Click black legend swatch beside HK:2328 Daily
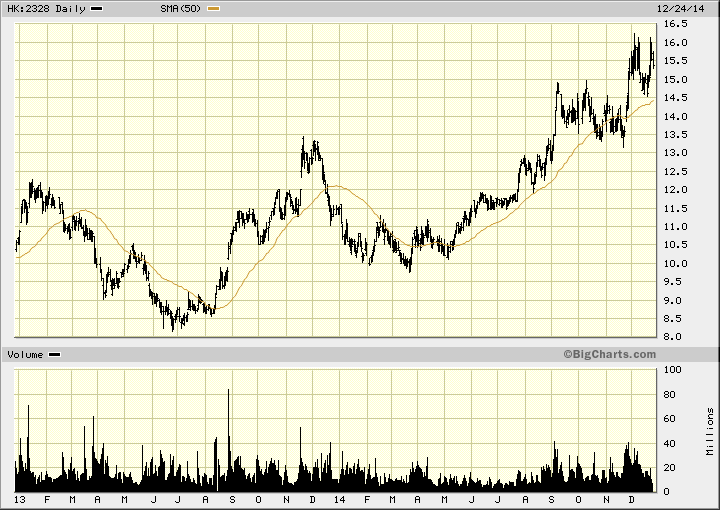 click(x=97, y=9)
